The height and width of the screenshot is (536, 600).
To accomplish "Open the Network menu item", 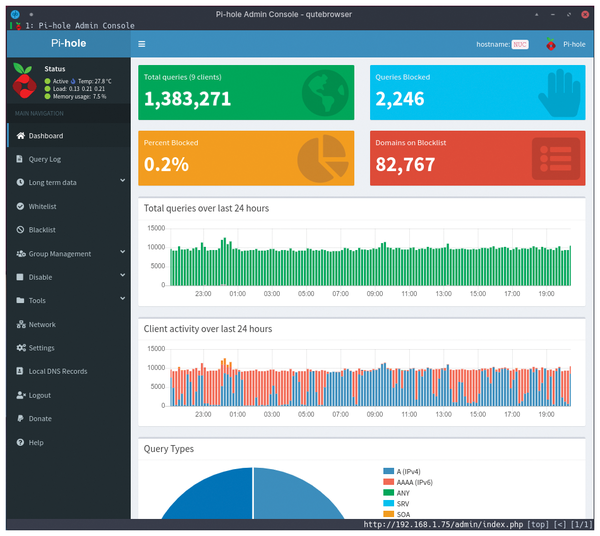I will point(68,324).
